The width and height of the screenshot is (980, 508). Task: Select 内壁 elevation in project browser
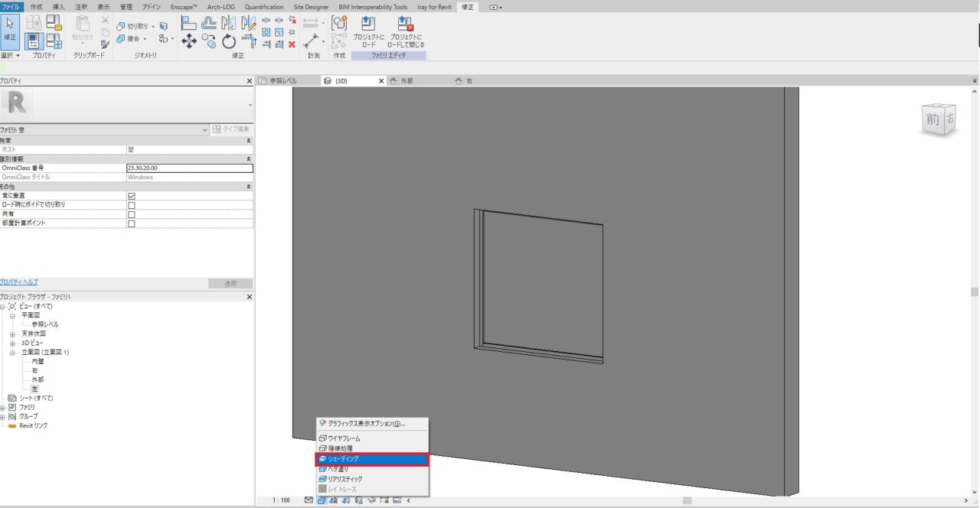[38, 361]
